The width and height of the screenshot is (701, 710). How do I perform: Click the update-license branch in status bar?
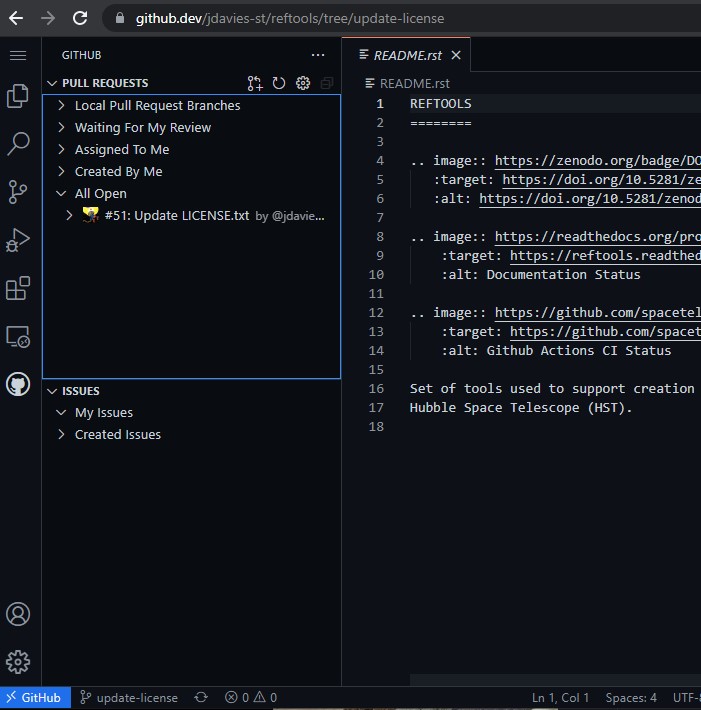(x=129, y=697)
